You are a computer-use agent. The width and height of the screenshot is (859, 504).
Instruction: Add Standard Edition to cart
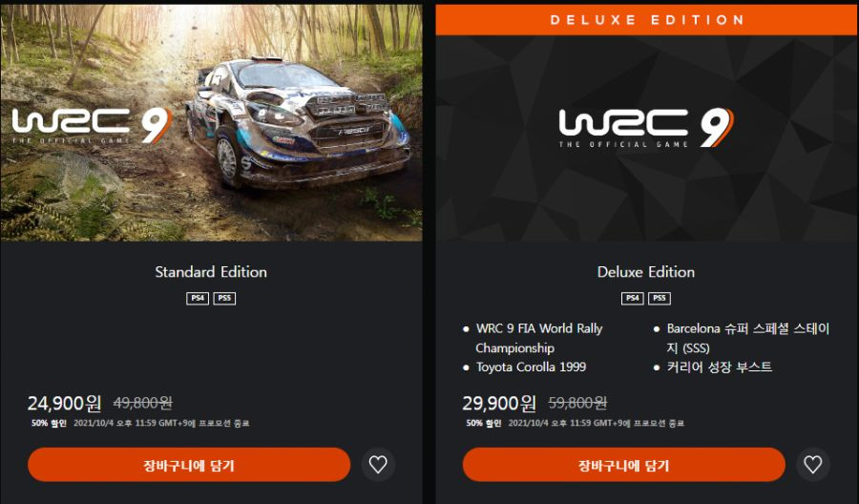(189, 465)
